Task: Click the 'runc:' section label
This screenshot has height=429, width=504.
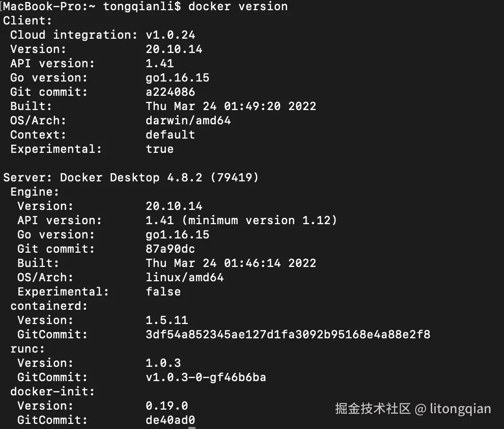Action: (x=27, y=349)
